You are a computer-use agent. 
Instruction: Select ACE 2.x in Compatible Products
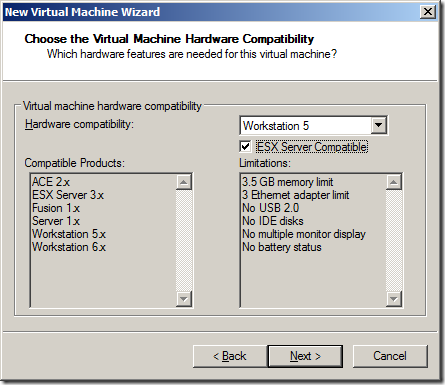[x=51, y=182]
